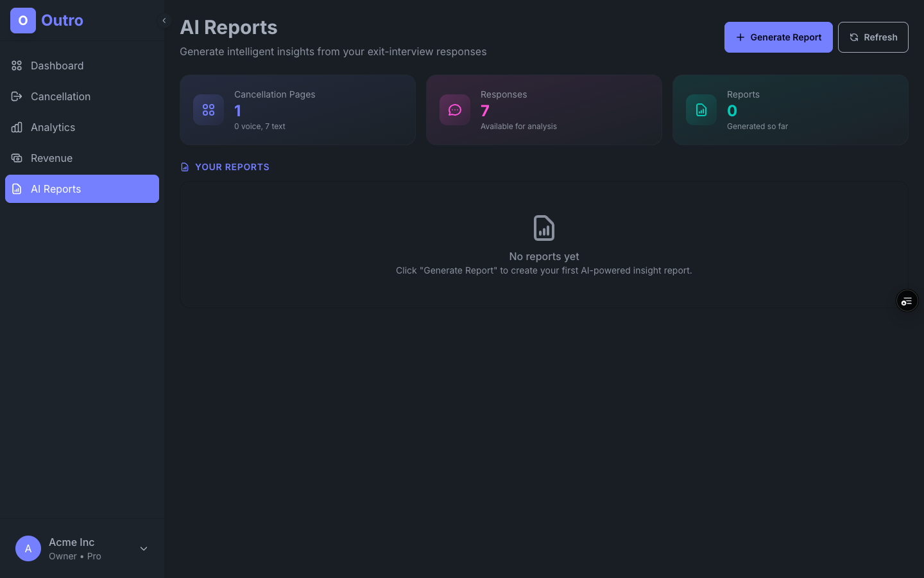This screenshot has height=578, width=924.
Task: Click the Reports count 0
Action: [732, 110]
